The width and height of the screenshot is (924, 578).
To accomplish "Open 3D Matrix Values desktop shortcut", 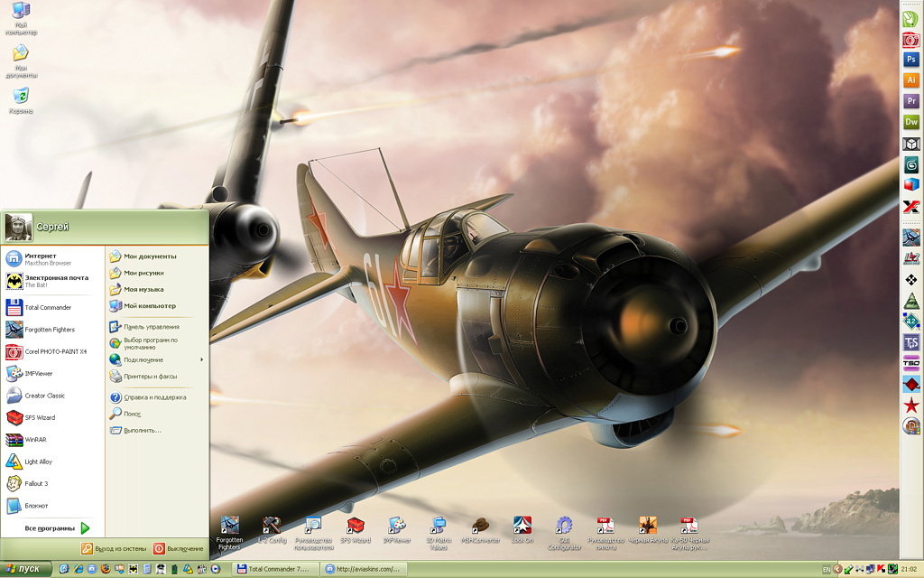I will coord(439,533).
